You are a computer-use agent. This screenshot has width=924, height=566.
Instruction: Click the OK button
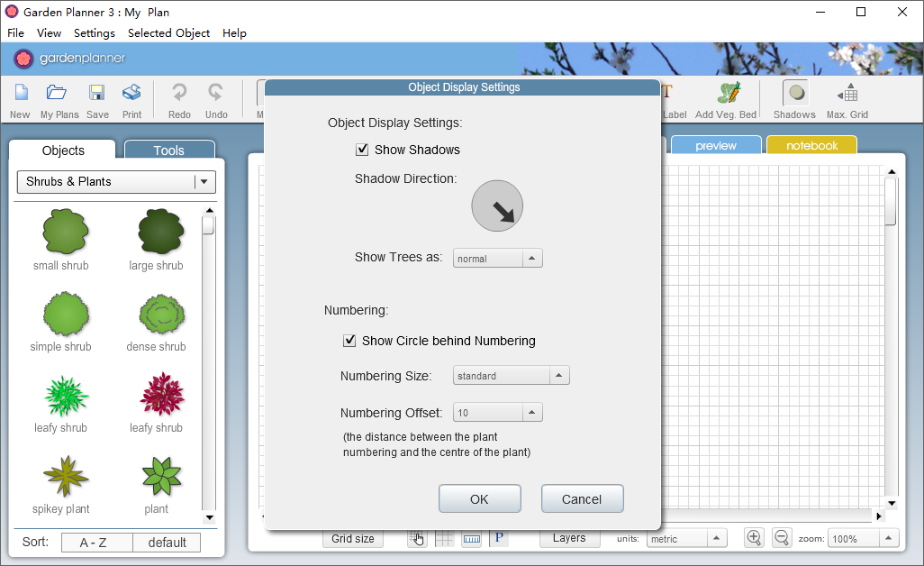(x=480, y=498)
